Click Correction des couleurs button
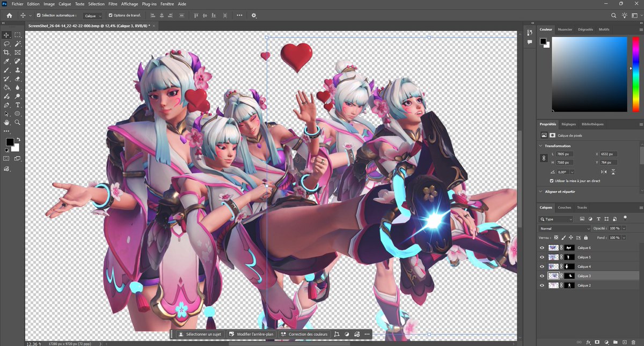 [x=304, y=334]
